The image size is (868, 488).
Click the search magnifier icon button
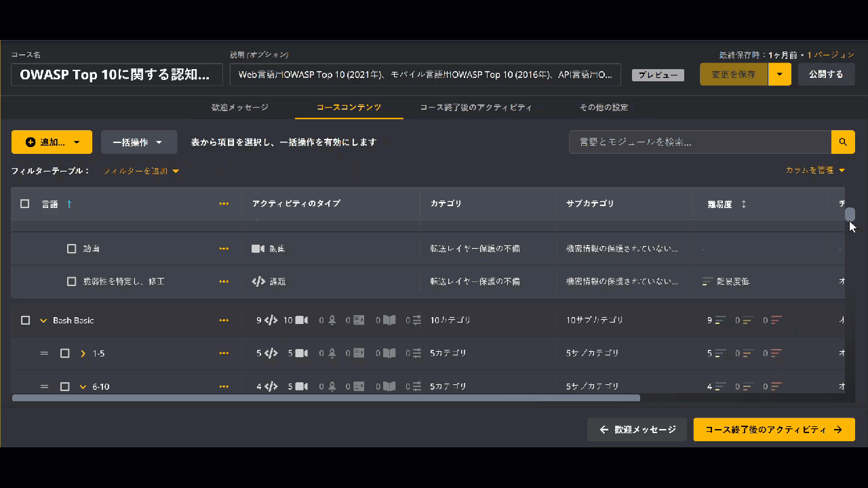pos(843,142)
